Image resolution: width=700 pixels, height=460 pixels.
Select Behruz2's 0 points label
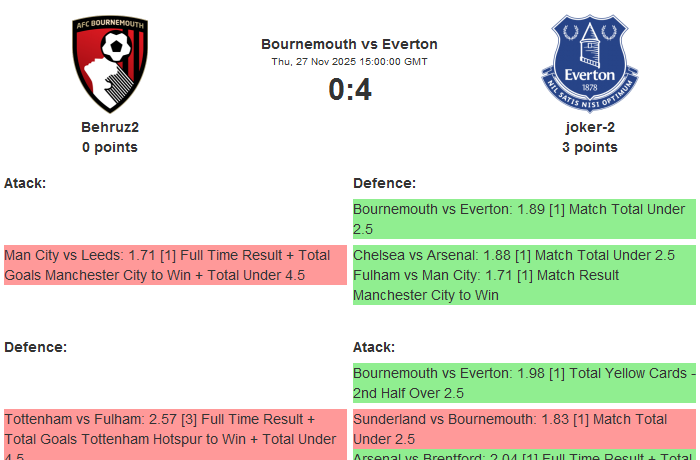[x=110, y=147]
